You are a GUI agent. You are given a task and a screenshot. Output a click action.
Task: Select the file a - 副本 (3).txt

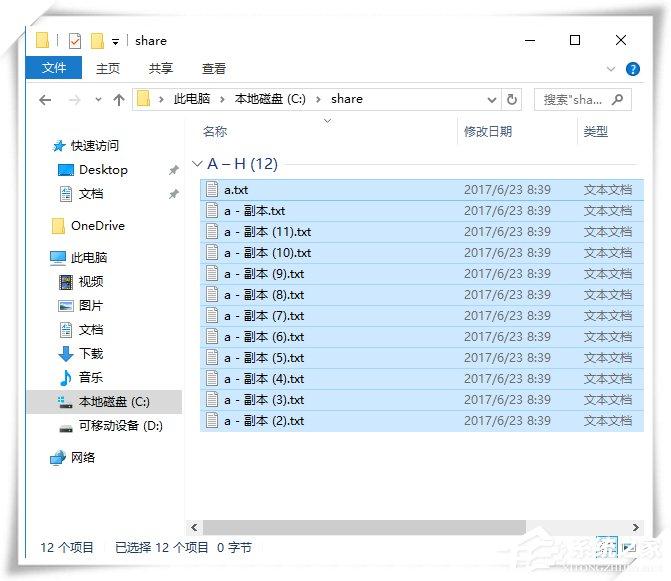tap(422, 400)
